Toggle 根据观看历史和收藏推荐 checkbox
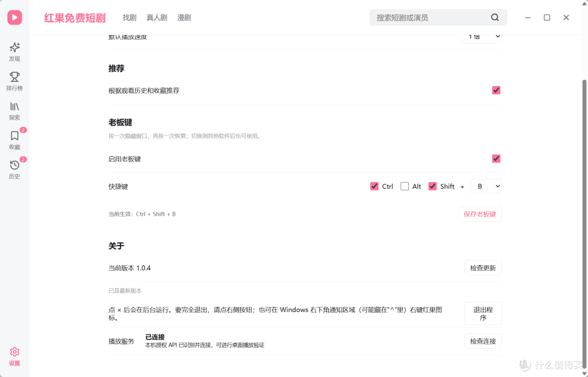The width and height of the screenshot is (588, 377). [x=496, y=90]
